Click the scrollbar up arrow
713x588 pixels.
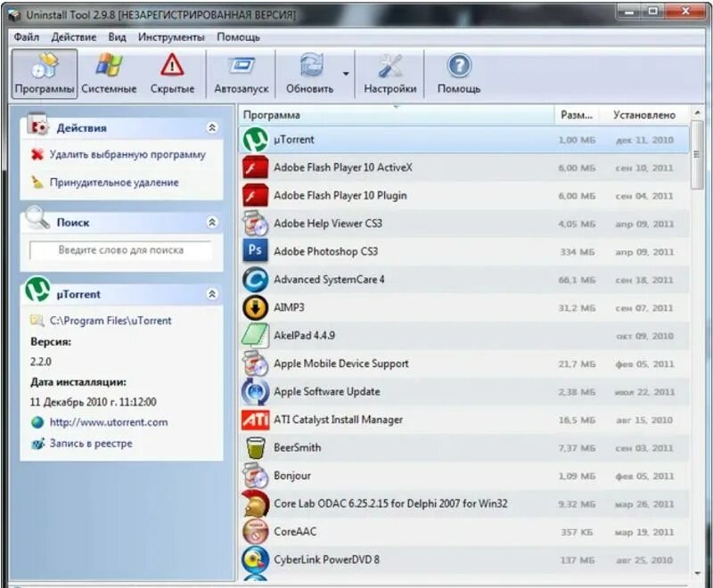697,112
